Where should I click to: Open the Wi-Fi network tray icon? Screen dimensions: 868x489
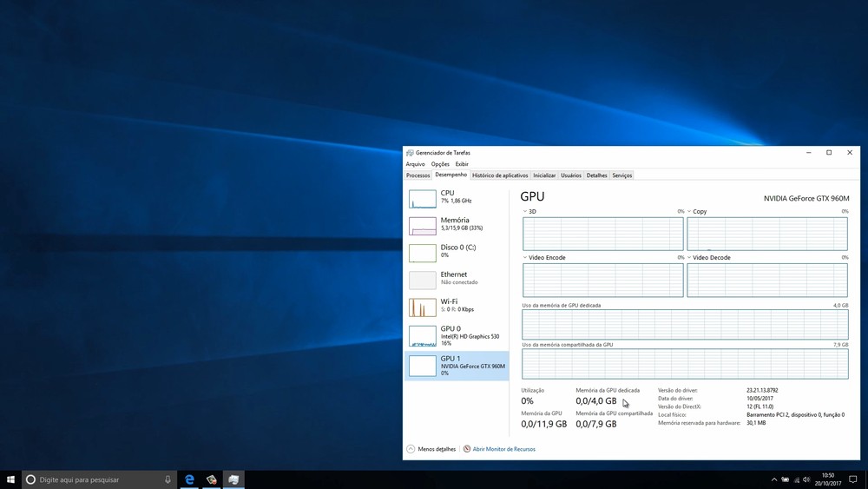(797, 479)
